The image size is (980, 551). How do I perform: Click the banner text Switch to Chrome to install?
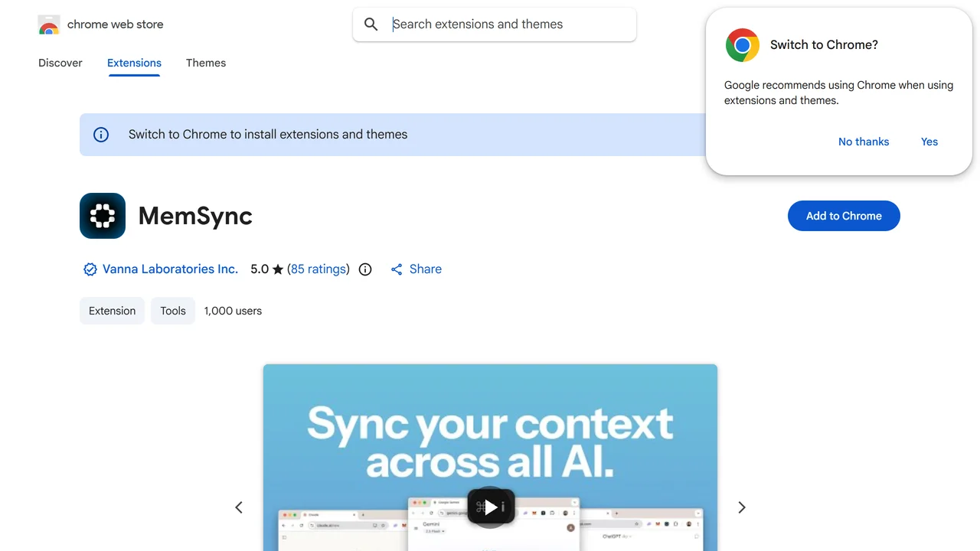point(268,135)
